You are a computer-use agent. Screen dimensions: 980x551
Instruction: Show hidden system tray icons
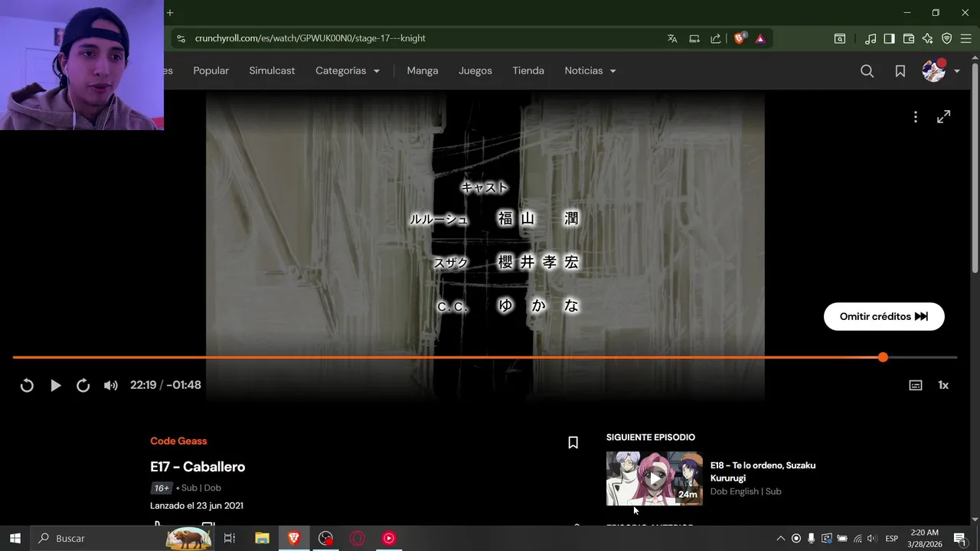pos(780,538)
